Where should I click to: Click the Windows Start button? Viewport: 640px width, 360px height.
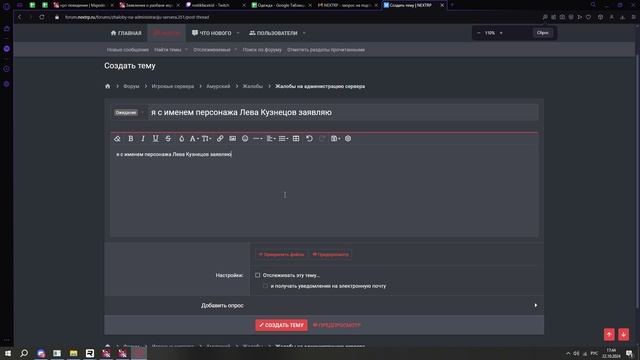[8, 353]
